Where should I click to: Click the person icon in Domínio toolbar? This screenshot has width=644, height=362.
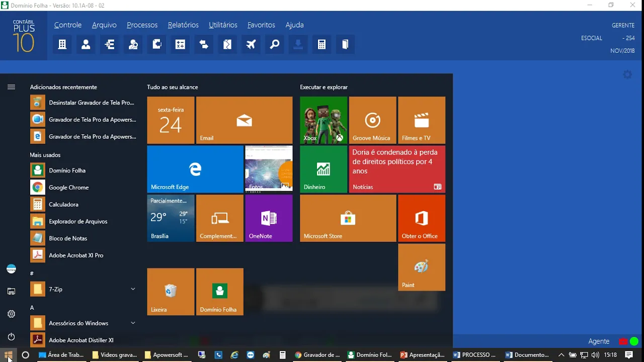click(86, 45)
